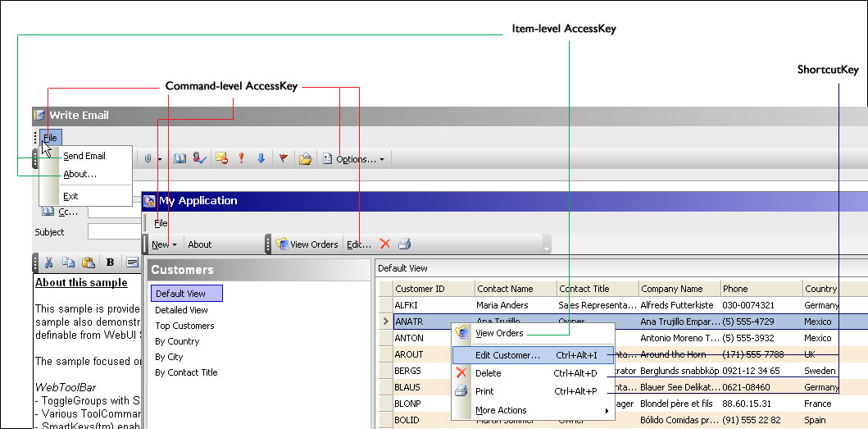
Task: Click the paperclip attachment icon
Action: (x=148, y=158)
